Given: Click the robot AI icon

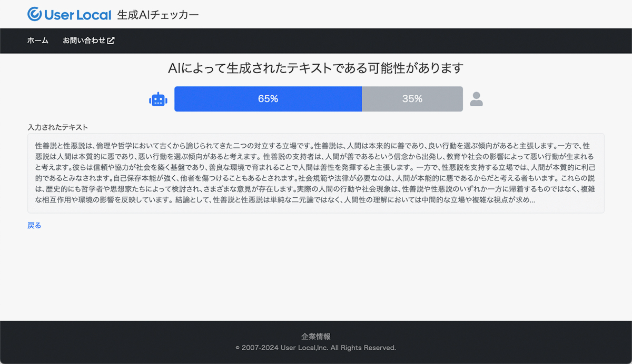Looking at the screenshot, I should [x=158, y=99].
